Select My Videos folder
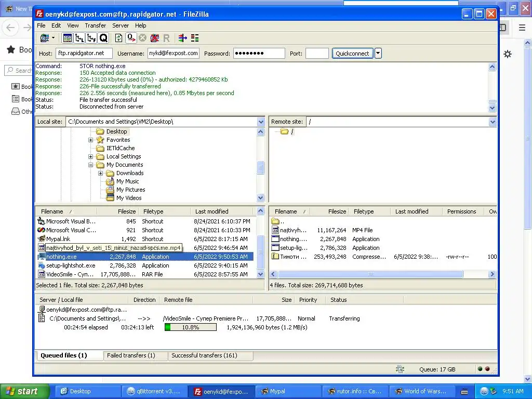 pyautogui.click(x=129, y=198)
